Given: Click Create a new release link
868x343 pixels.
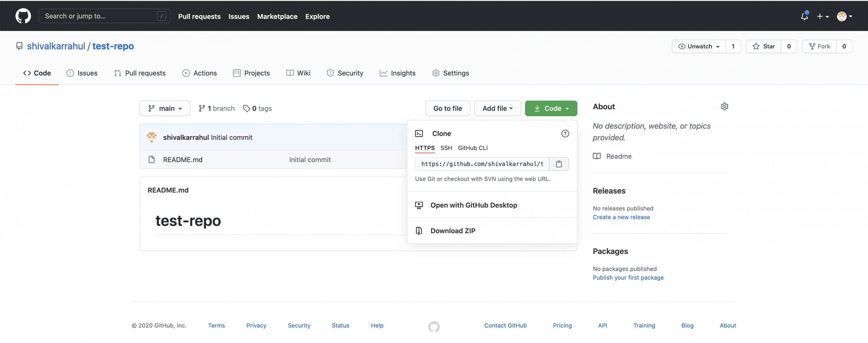Looking at the screenshot, I should (621, 218).
